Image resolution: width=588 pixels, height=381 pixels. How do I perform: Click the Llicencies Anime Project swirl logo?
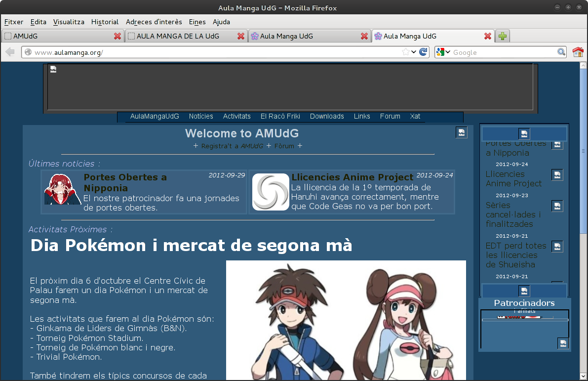coord(271,192)
